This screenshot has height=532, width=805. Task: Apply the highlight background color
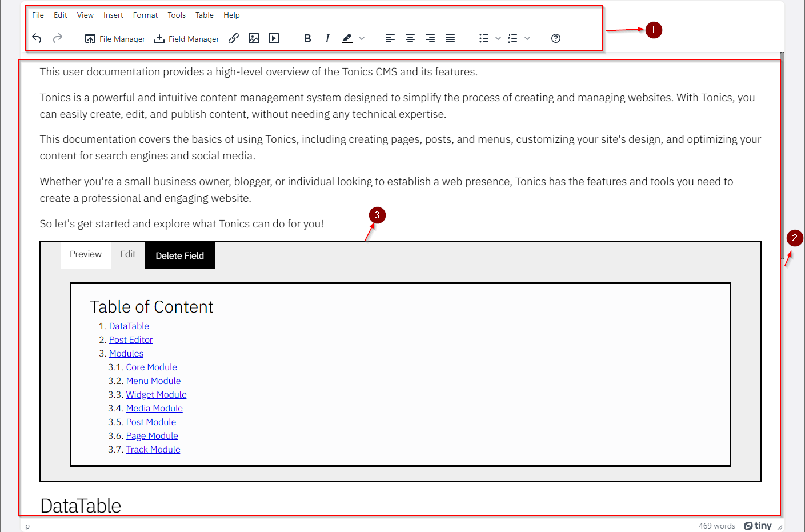click(347, 38)
